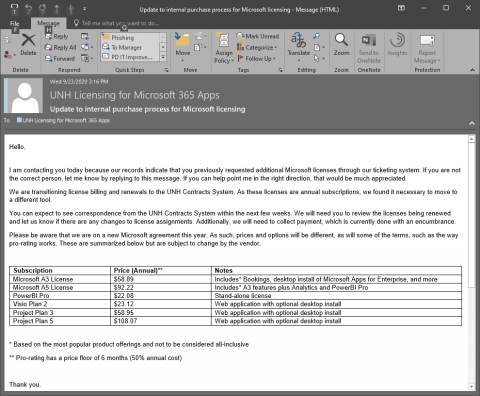Open the Move to folder menu
Viewport: 480px width, 396px height.
click(183, 47)
